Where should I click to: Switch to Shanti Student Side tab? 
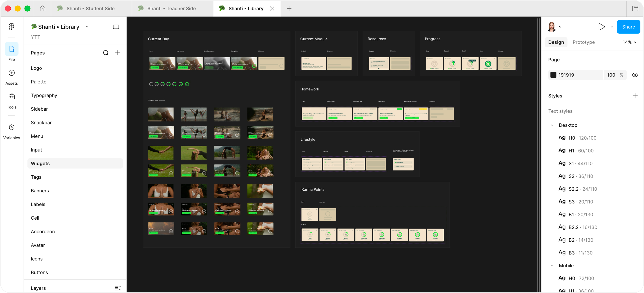[91, 8]
